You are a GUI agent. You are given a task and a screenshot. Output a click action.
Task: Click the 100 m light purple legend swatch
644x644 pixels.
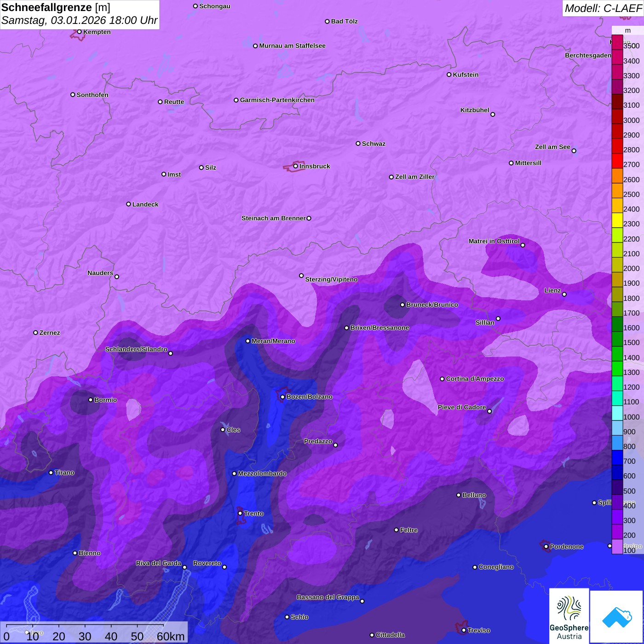click(x=617, y=546)
